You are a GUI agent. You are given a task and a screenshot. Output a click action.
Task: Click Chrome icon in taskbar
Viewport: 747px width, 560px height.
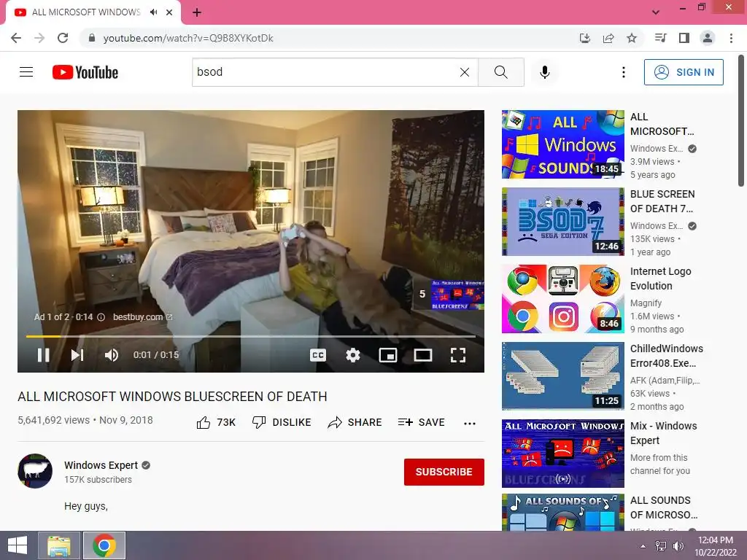coord(104,545)
